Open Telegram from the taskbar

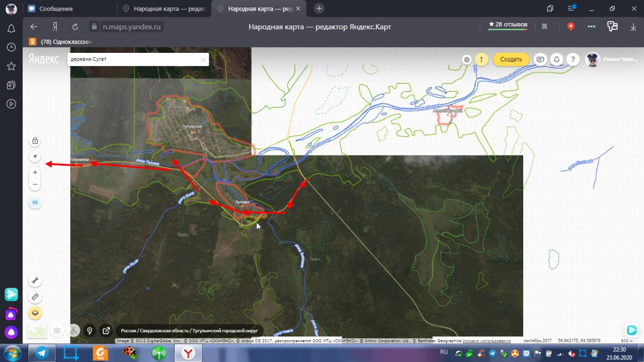tap(42, 353)
